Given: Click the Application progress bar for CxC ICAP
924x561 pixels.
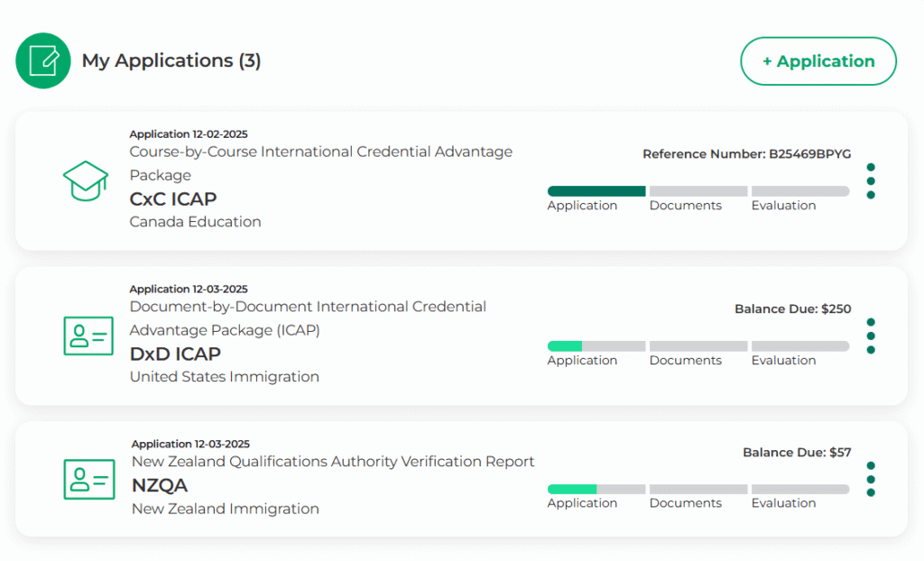Looking at the screenshot, I should click(x=596, y=191).
